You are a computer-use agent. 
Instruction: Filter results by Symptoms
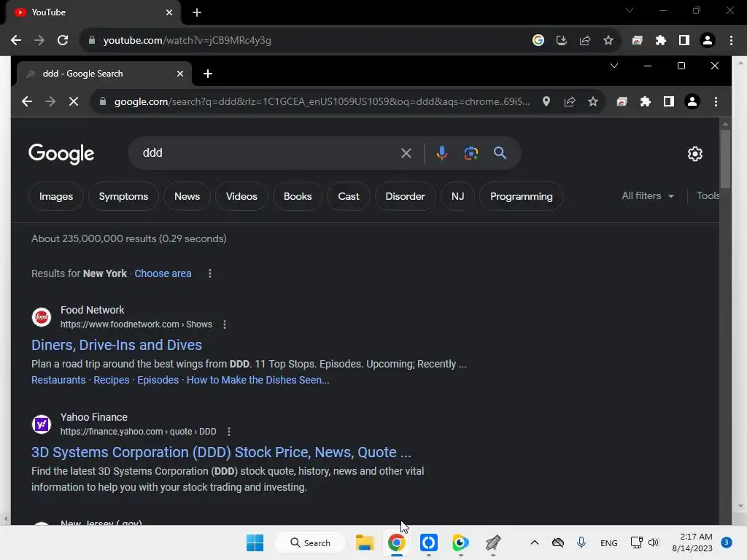click(x=123, y=196)
